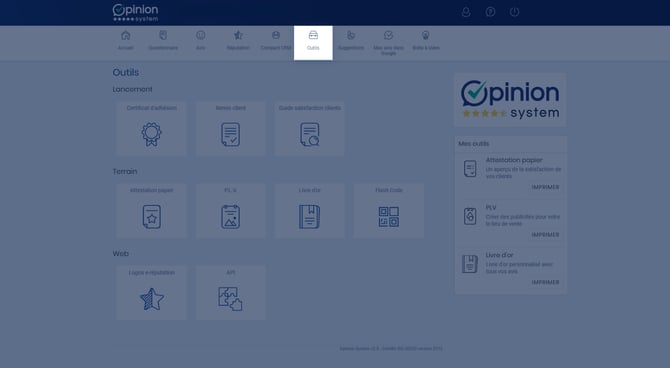The width and height of the screenshot is (670, 368).
Task: Click the Web section heading
Action: [x=120, y=253]
